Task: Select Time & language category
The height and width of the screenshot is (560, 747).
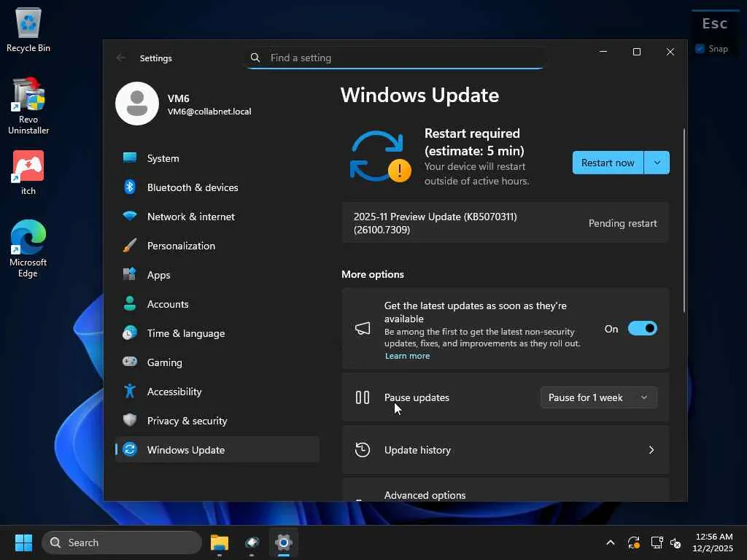Action: click(217, 333)
